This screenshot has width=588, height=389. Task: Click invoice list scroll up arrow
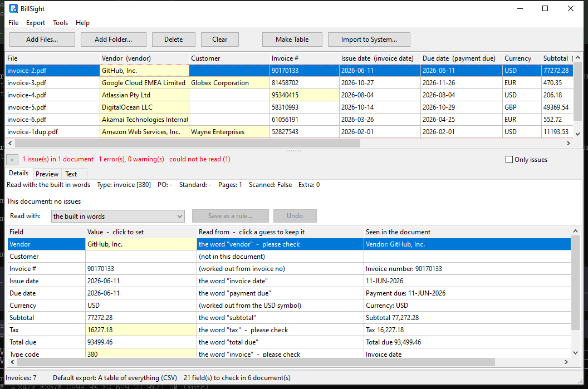pos(577,58)
